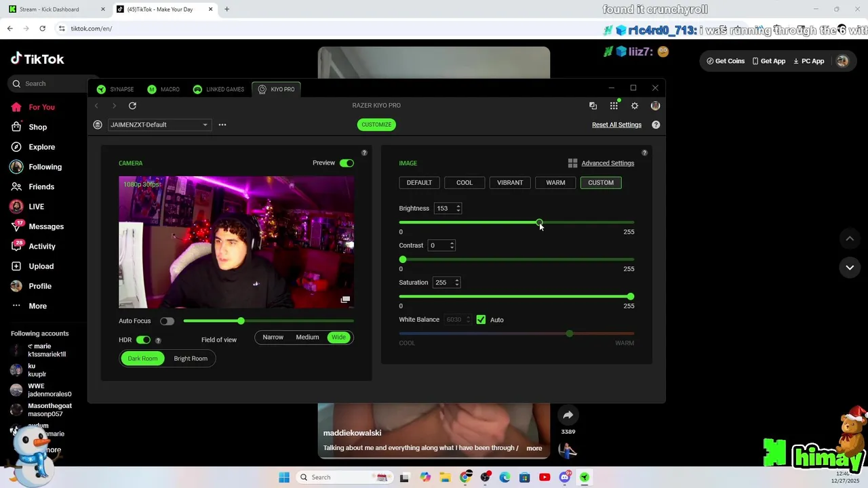Click the Saturation value stepper arrows
This screenshot has width=868, height=488.
[457, 283]
